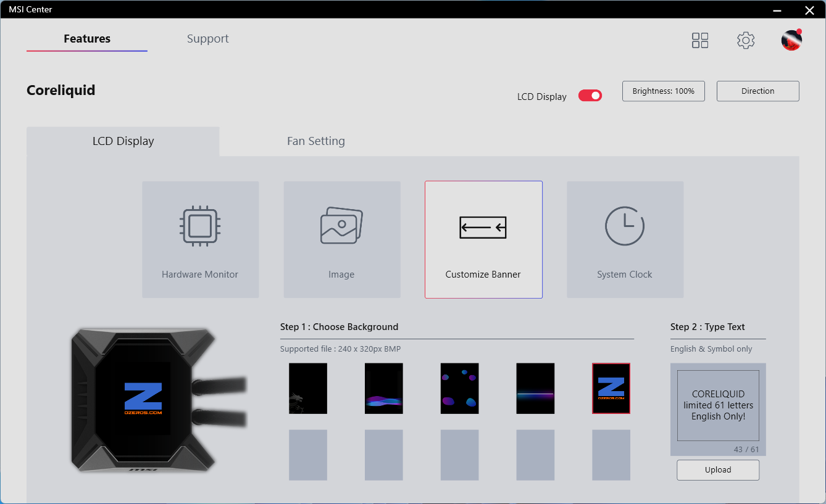Select the Customize Banner tile
826x504 pixels.
click(483, 239)
